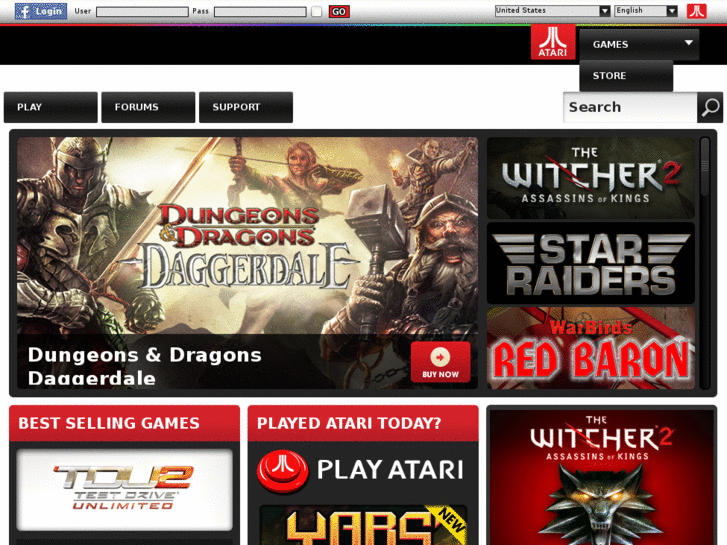Open the Test Drive Unlimited 2 best seller tile
Image resolution: width=727 pixels, height=545 pixels.
coord(124,489)
